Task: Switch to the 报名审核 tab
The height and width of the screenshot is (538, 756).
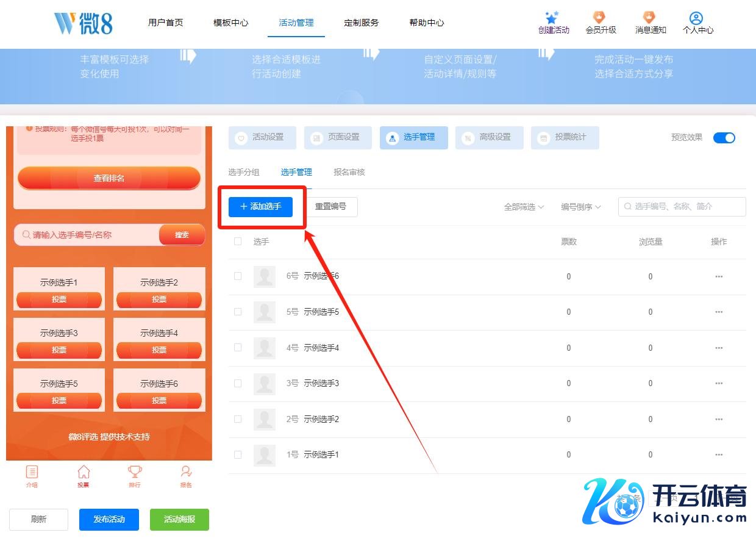Action: (349, 173)
